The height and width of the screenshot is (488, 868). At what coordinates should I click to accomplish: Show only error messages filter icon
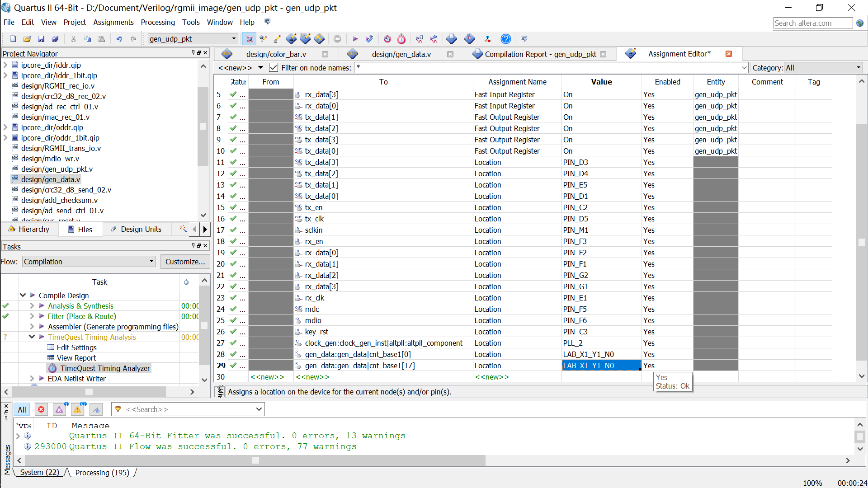pos(41,409)
